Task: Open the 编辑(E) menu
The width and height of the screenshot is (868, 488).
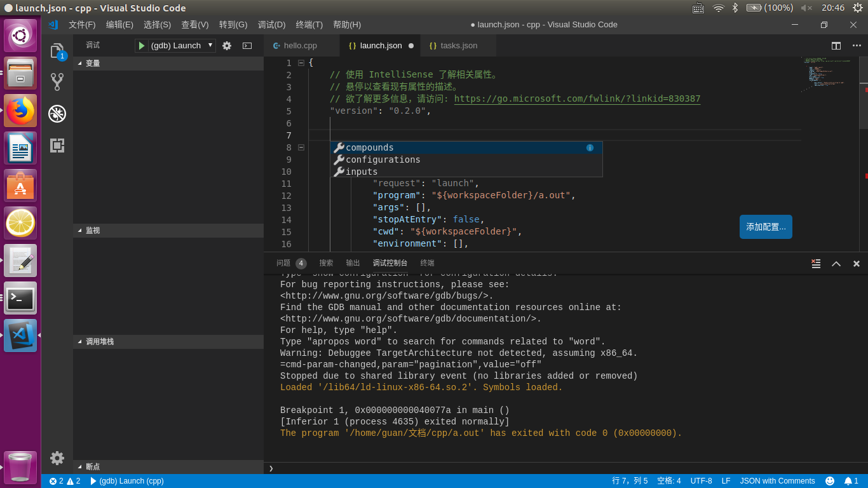Action: [x=119, y=25]
